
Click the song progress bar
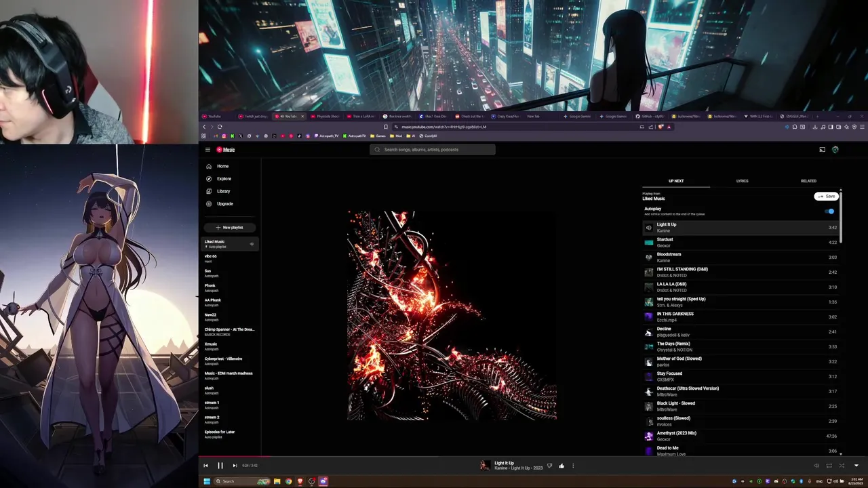click(533, 457)
